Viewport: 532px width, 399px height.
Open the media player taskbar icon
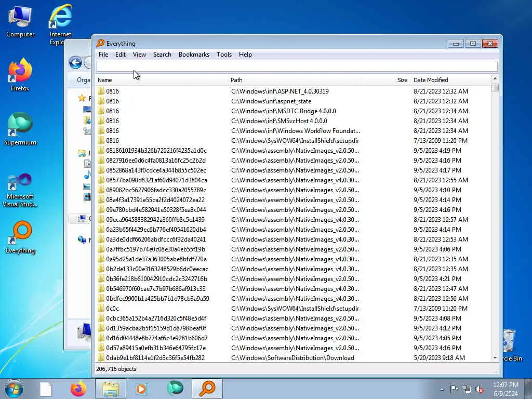pyautogui.click(x=142, y=389)
